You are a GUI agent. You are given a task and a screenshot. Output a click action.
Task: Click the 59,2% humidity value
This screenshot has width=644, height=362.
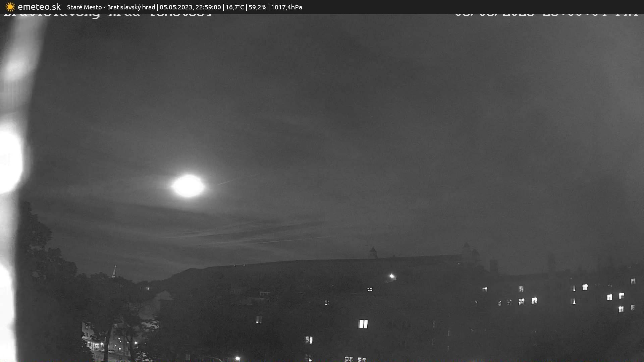(257, 7)
